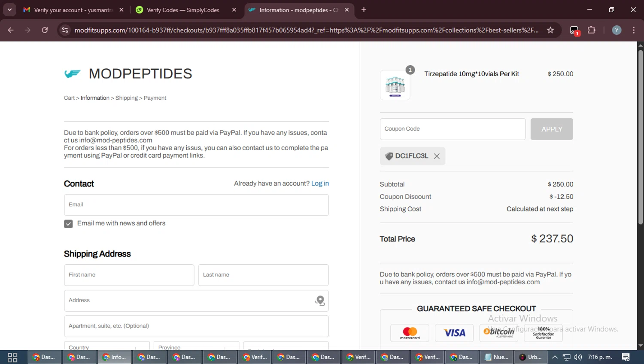644x364 pixels.
Task: Go forward in browser history
Action: (27, 30)
